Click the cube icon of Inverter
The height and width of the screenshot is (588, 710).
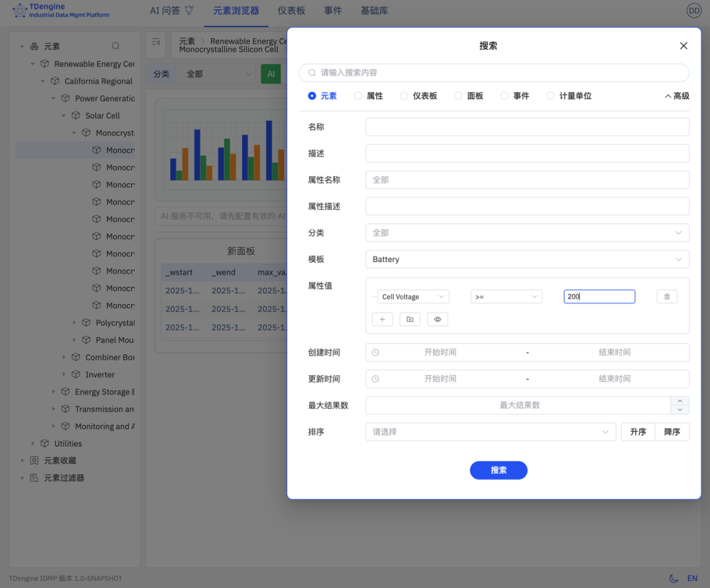click(76, 374)
